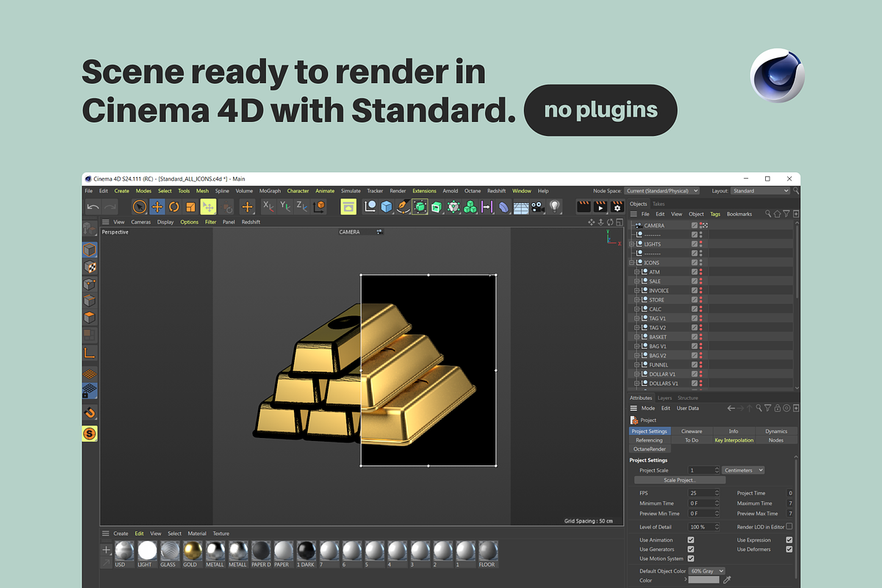
Task: Add a Light using the bulb icon
Action: [555, 207]
